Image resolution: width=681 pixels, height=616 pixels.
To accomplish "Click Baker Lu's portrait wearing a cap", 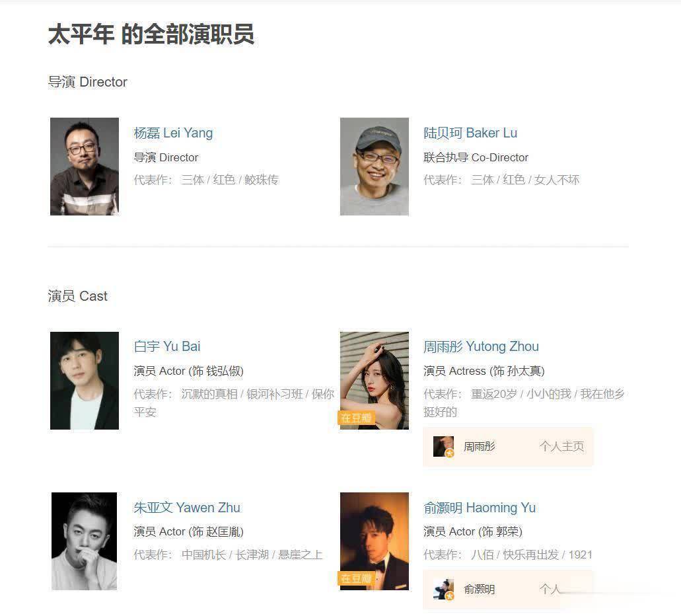I will [x=375, y=167].
